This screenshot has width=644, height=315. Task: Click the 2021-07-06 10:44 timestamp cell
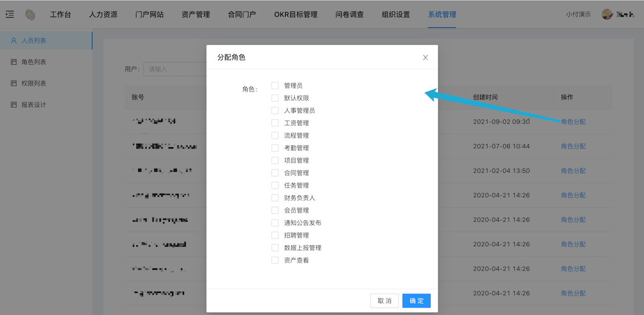coord(501,146)
